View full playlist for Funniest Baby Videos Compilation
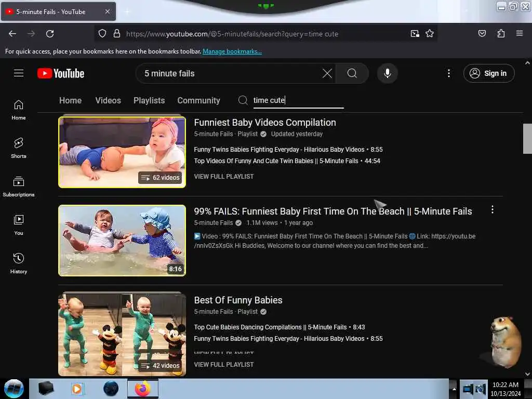 [223, 177]
